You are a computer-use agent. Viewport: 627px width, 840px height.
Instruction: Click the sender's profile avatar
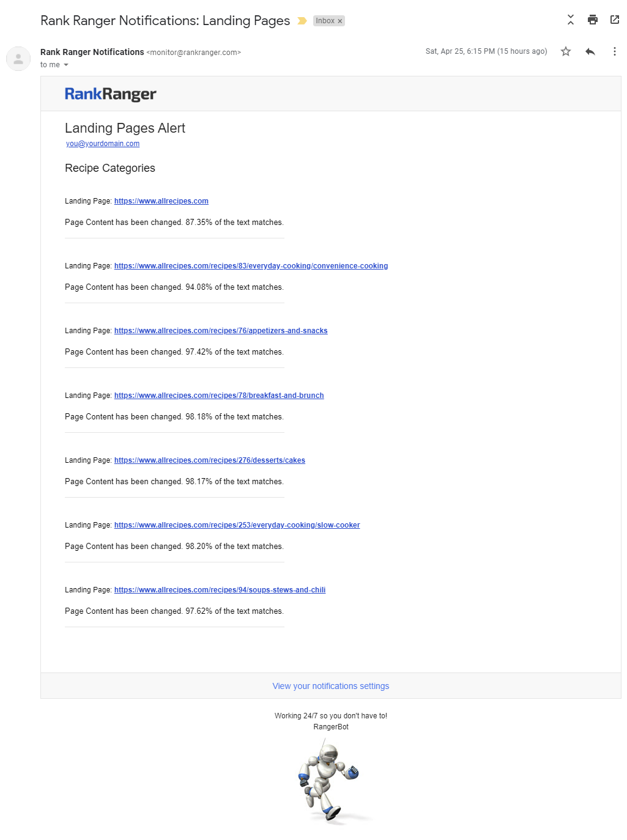18,59
